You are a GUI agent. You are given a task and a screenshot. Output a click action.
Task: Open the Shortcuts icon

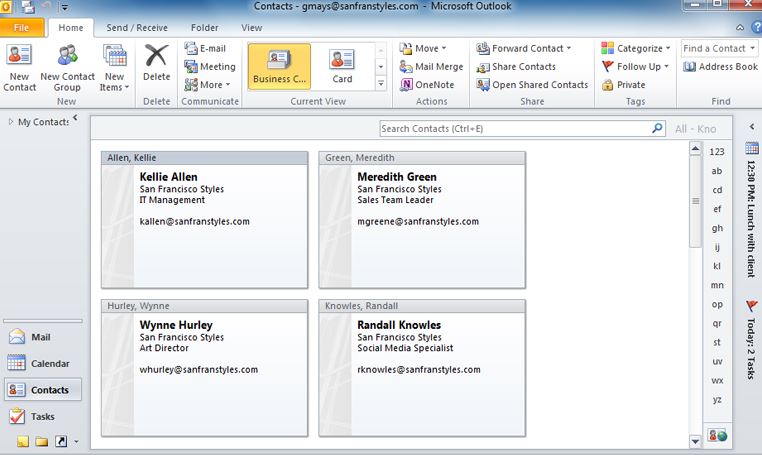[x=61, y=441]
